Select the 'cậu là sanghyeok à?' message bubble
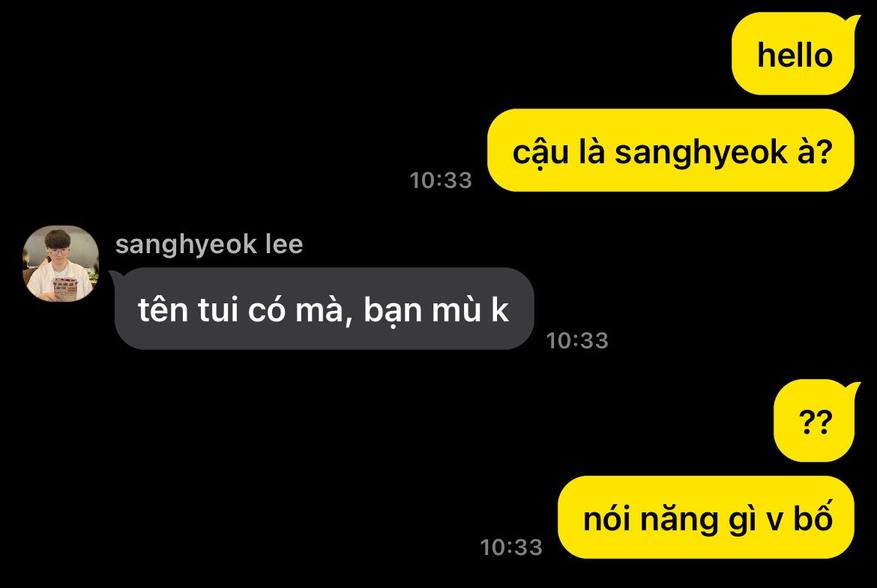The height and width of the screenshot is (588, 877). click(671, 151)
